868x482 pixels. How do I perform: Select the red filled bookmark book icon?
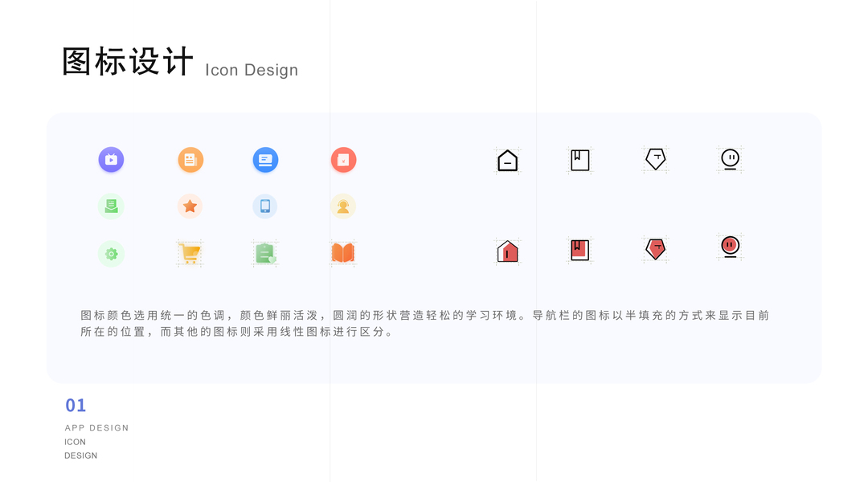pyautogui.click(x=580, y=250)
